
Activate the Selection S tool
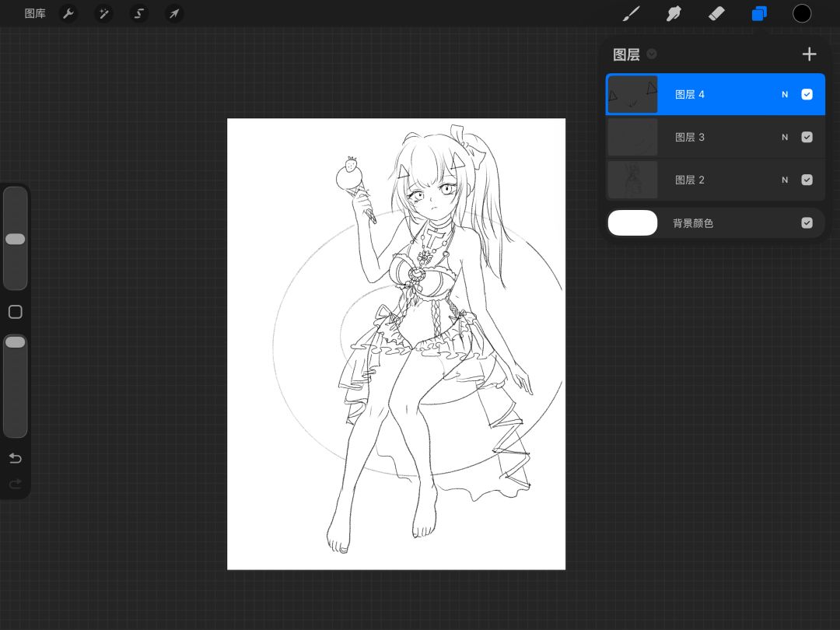pyautogui.click(x=138, y=13)
